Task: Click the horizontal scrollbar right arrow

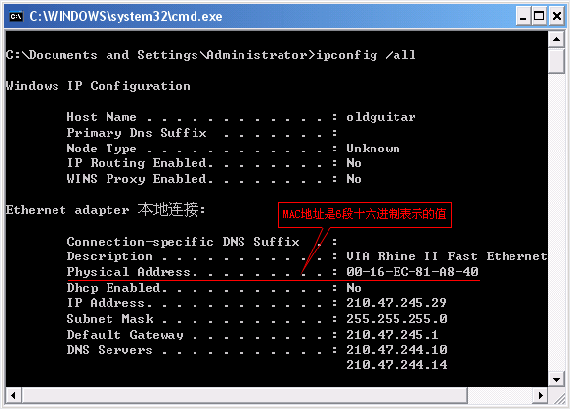Action: tap(541, 395)
